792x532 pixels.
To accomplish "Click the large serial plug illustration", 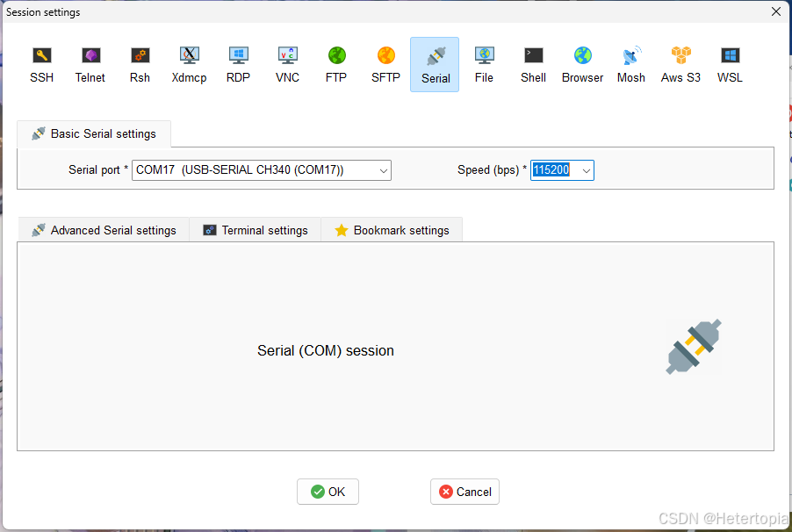I will point(694,347).
